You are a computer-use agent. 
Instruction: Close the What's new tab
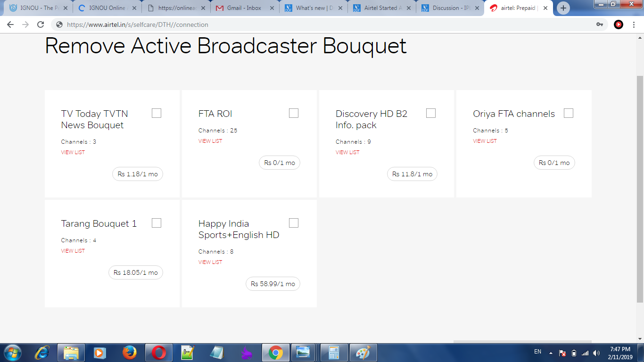pos(340,8)
